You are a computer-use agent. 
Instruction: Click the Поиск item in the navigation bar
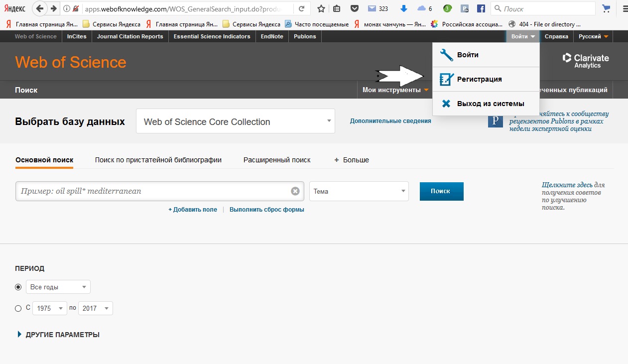[x=26, y=90]
